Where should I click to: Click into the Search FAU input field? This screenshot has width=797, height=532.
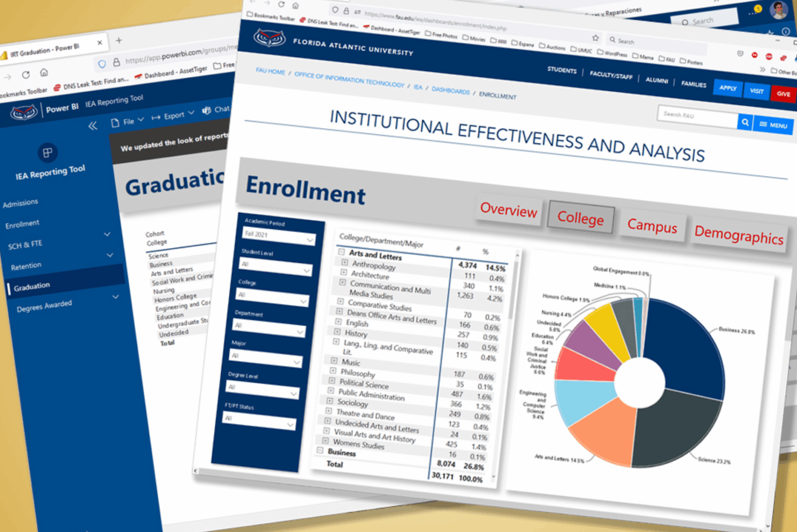697,116
